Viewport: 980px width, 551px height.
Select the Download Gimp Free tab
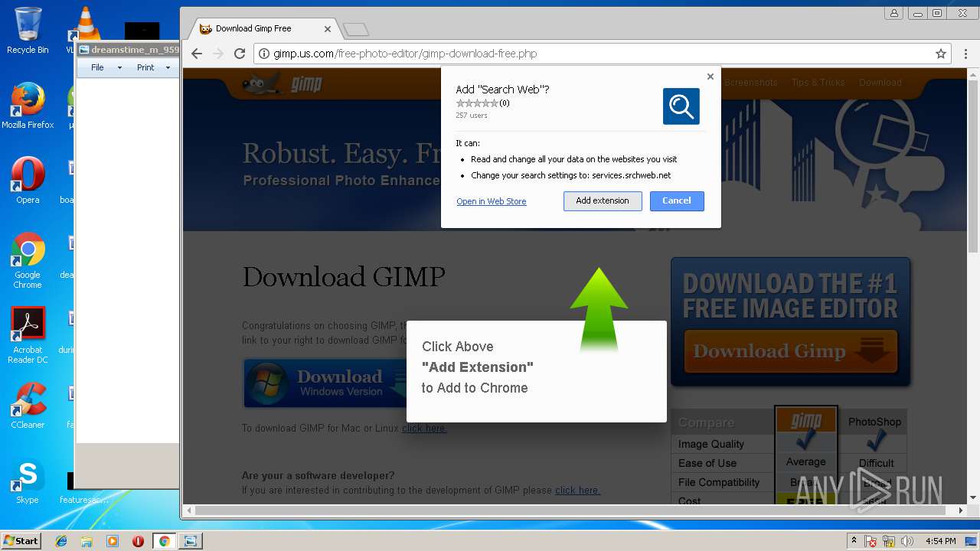click(x=263, y=28)
